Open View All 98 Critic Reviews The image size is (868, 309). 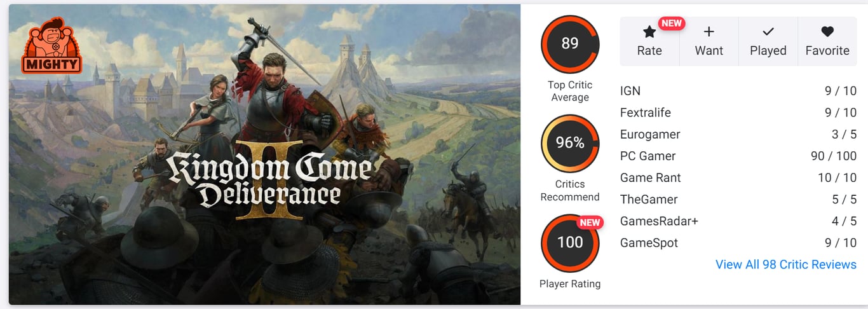[785, 264]
